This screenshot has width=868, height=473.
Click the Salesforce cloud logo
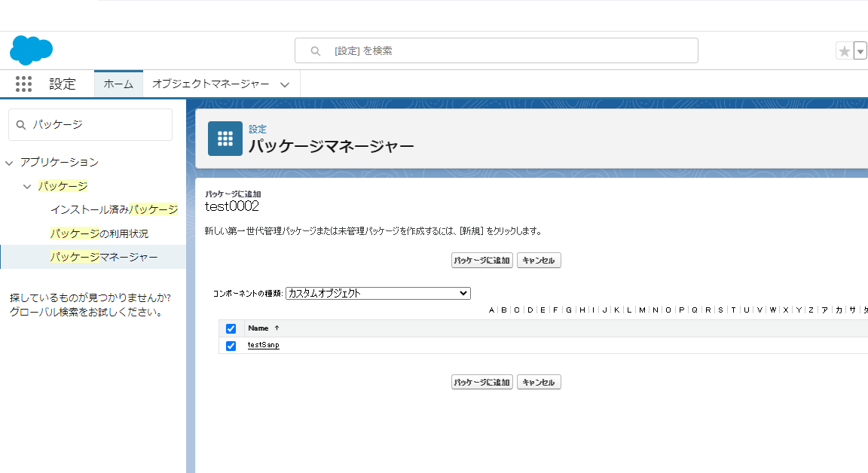coord(30,50)
